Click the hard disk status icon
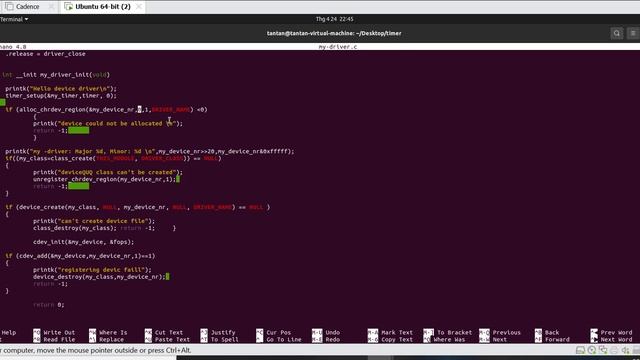The height and width of the screenshot is (360, 640). [580, 350]
